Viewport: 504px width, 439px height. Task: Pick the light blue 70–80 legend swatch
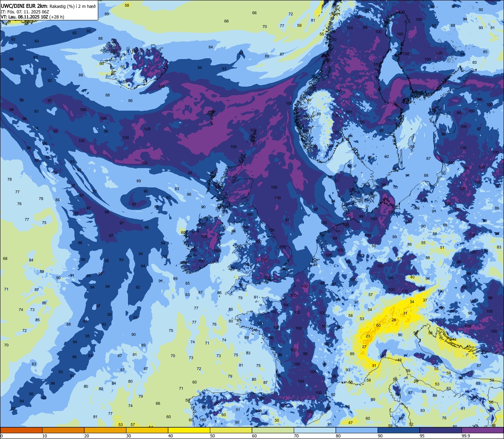point(315,430)
